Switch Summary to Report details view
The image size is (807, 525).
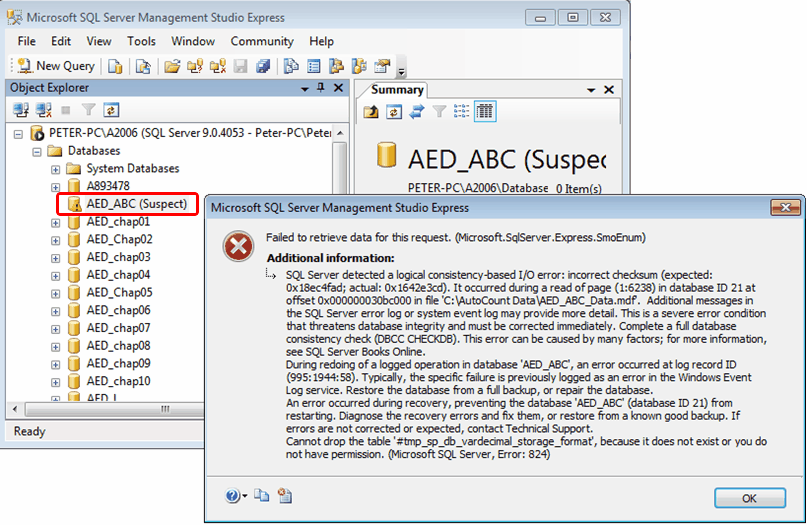point(484,111)
